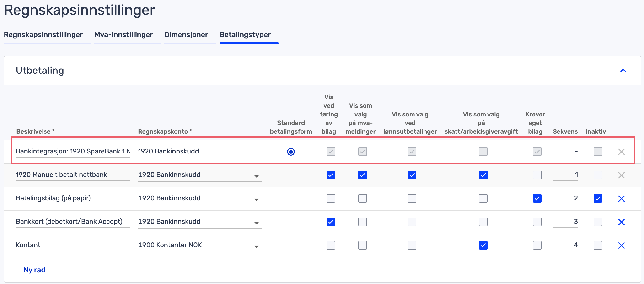Open Regnskapskonto dropdown for Bankkort row
This screenshot has width=644, height=284.
click(x=256, y=223)
